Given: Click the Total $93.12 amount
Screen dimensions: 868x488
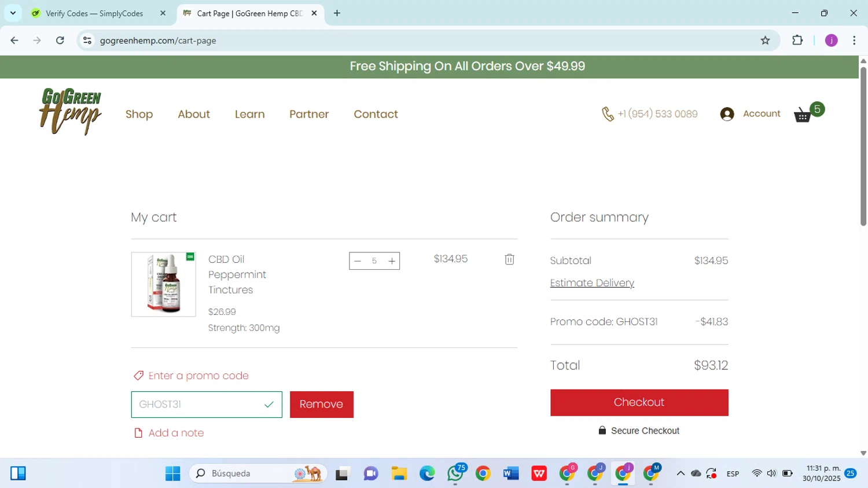Looking at the screenshot, I should click(x=711, y=365).
